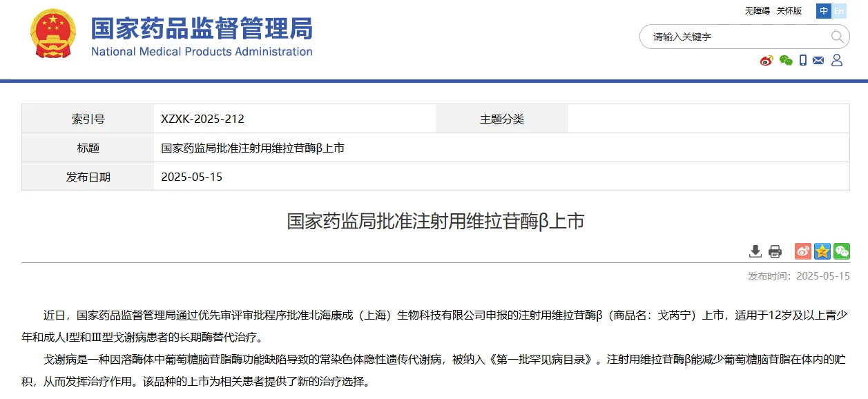Image resolution: width=868 pixels, height=399 pixels.
Task: Click index number XZXK-2025-212
Action: click(202, 119)
